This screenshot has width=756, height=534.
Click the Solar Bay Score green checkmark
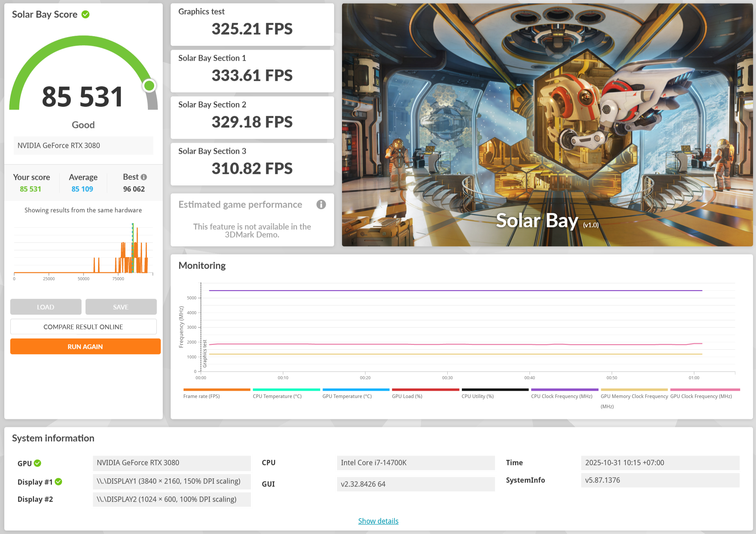pos(86,15)
